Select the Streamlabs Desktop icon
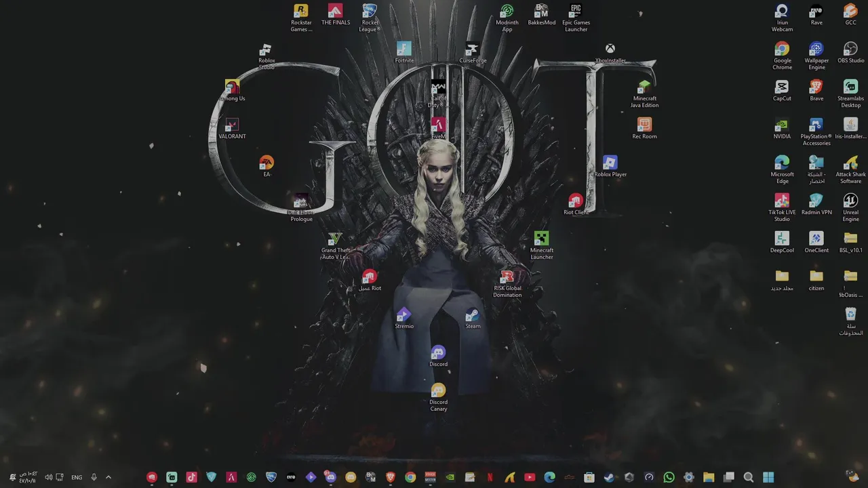This screenshot has height=488, width=868. [x=850, y=94]
